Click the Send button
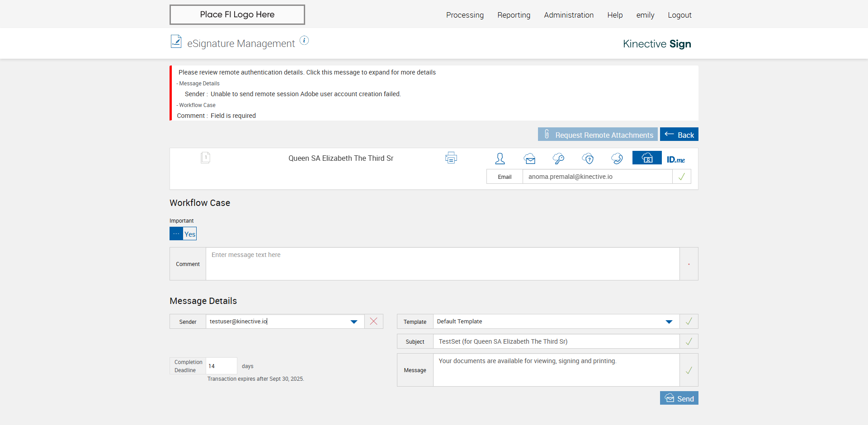The height and width of the screenshot is (425, 868). point(679,398)
